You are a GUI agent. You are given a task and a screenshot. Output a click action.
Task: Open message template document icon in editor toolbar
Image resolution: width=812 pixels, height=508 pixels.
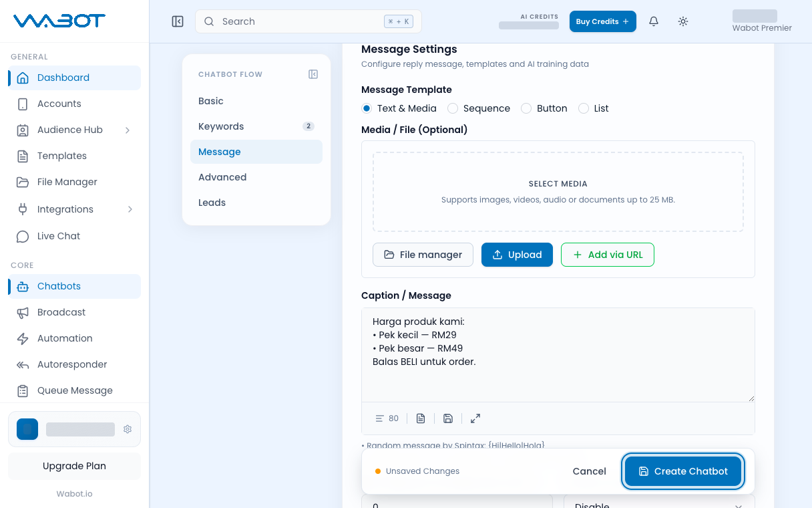click(x=421, y=418)
